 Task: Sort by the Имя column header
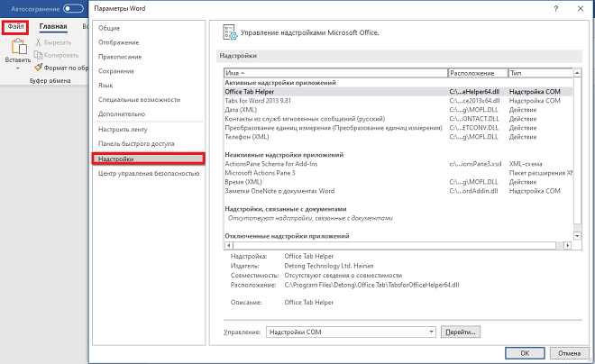[x=335, y=73]
